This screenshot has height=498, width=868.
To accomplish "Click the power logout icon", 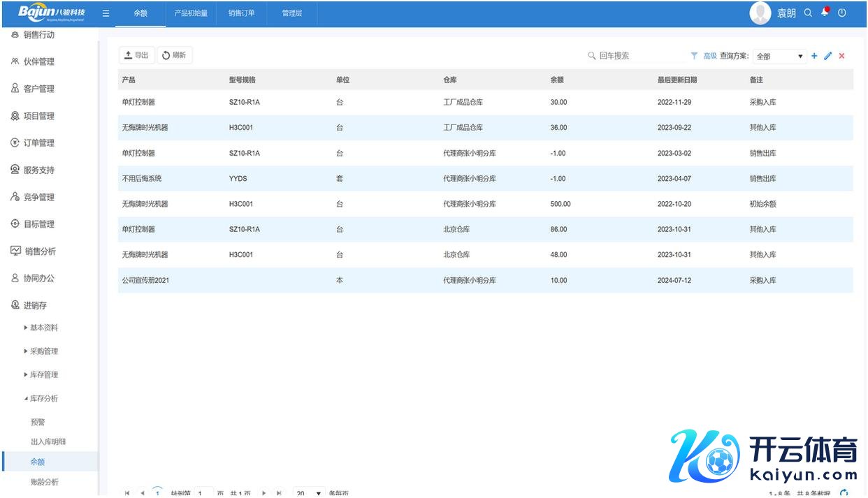I will tap(842, 13).
